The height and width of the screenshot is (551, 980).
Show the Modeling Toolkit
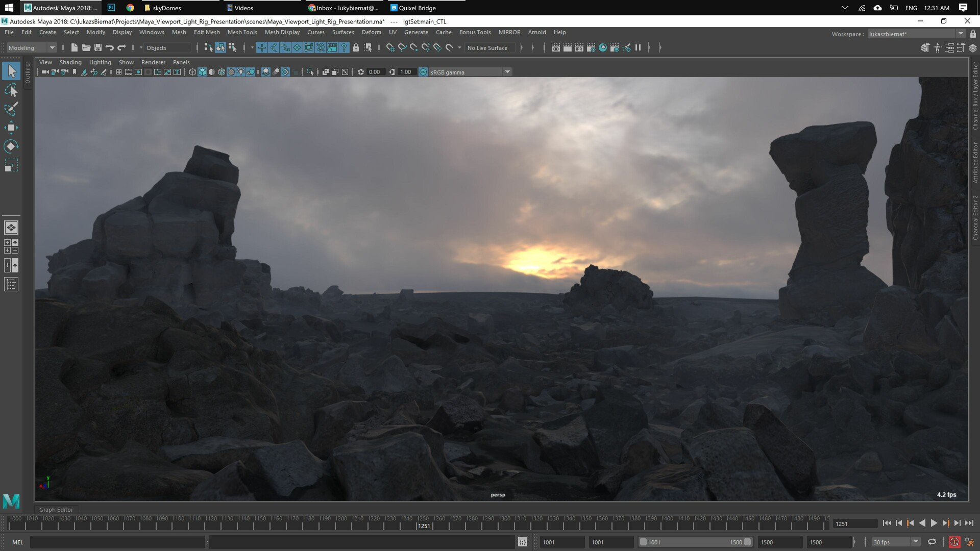(x=925, y=48)
